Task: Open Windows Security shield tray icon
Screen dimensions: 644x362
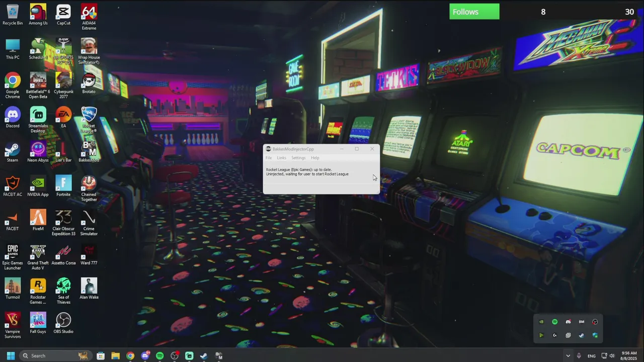Action: [595, 335]
